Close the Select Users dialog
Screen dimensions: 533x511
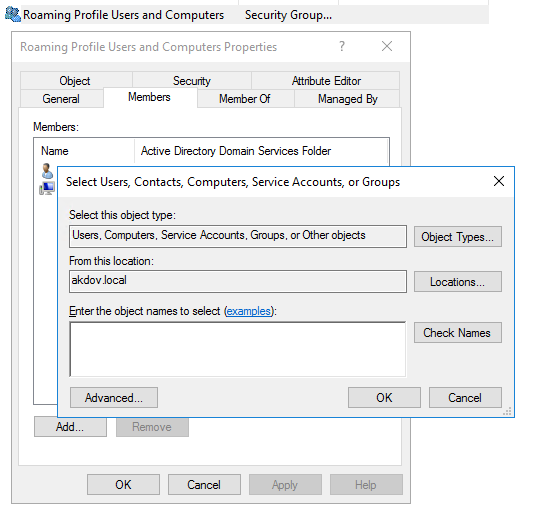498,181
